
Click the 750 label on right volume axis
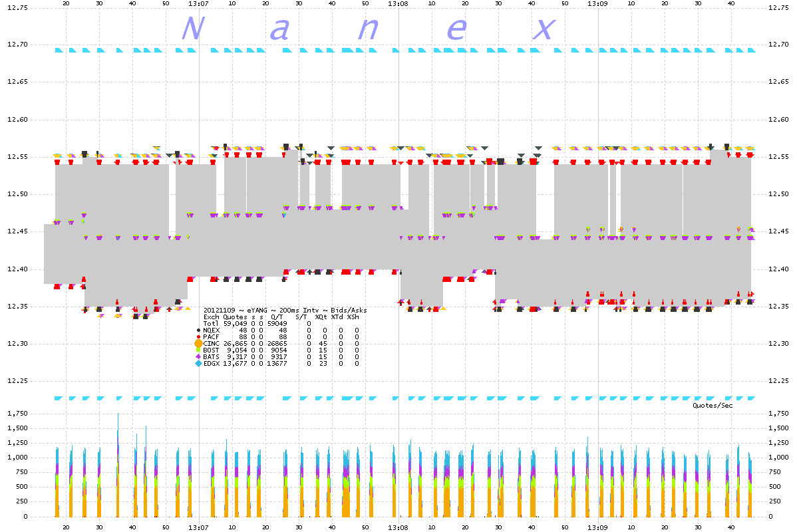click(775, 472)
